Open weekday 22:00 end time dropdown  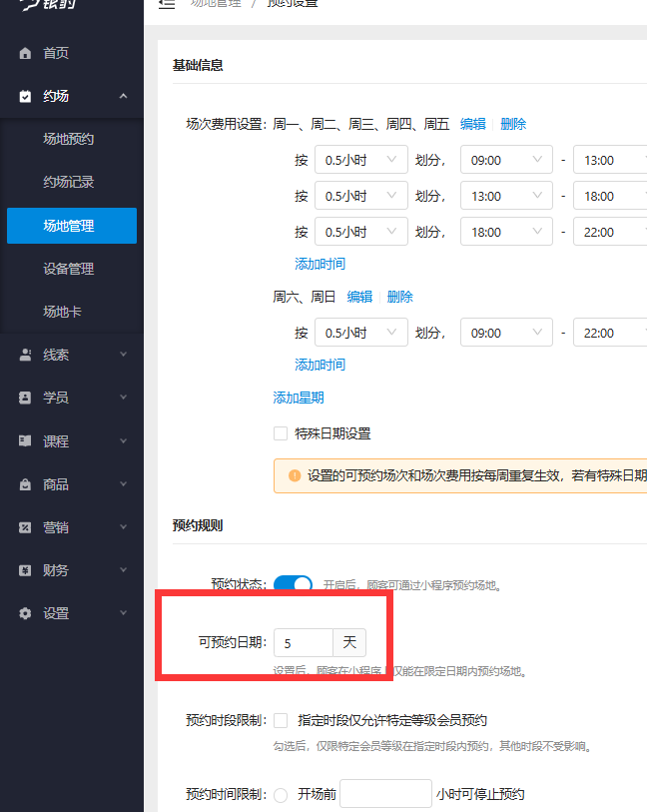coord(610,232)
